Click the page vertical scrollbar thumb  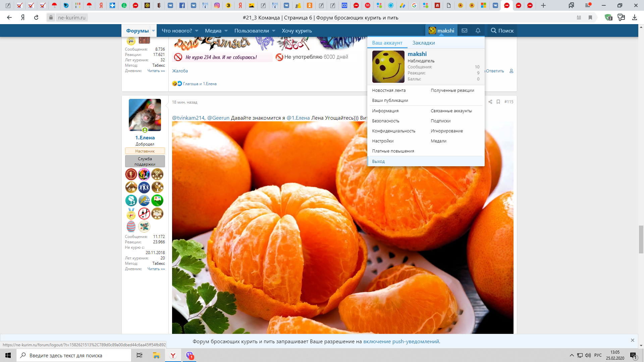tap(641, 240)
